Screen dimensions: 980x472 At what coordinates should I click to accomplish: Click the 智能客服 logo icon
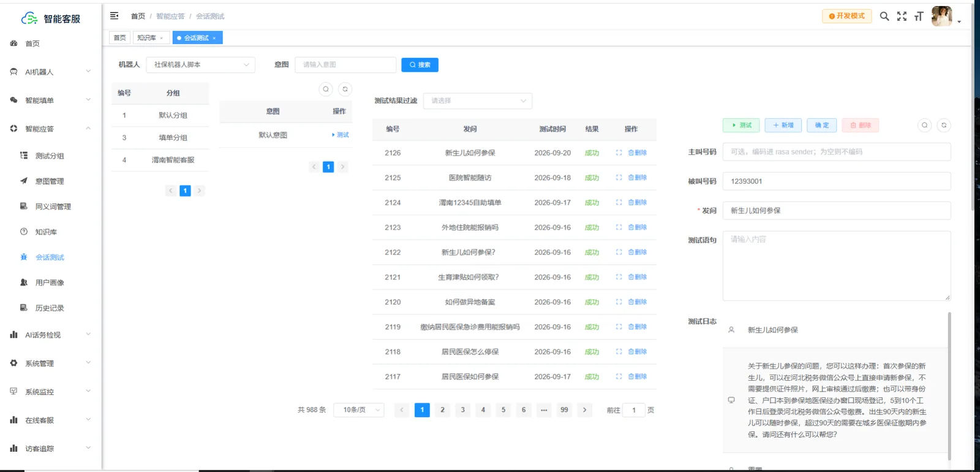(29, 18)
